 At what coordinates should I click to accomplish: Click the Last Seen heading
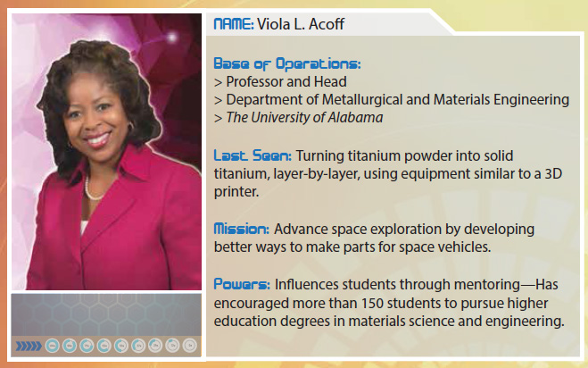click(253, 155)
